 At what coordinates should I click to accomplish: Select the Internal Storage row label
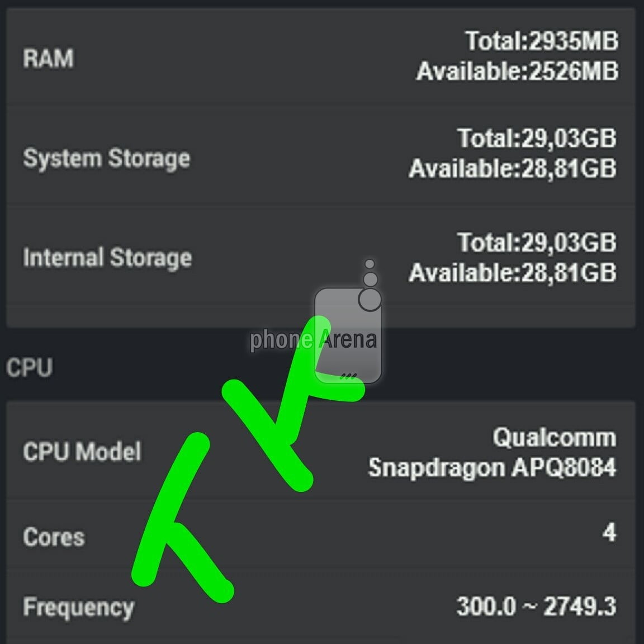pos(107,258)
